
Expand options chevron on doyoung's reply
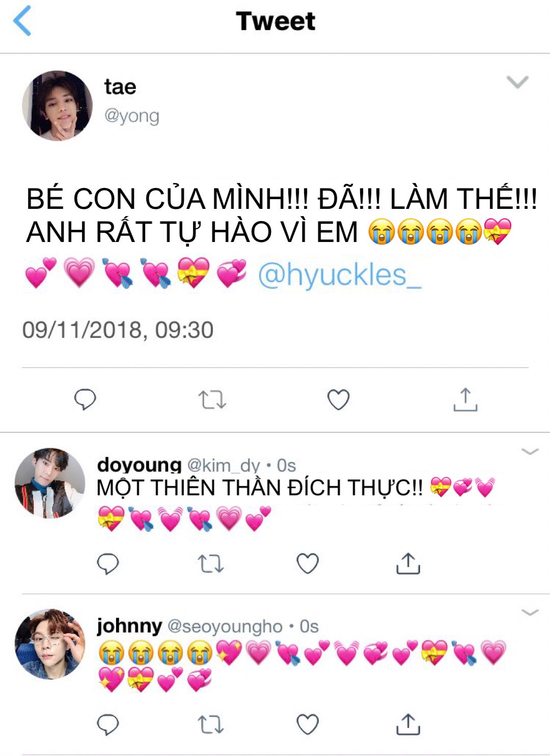(x=530, y=451)
